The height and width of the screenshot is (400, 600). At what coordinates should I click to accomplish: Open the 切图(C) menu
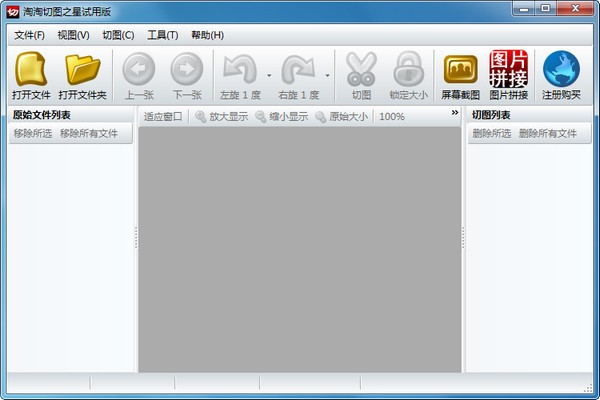118,35
